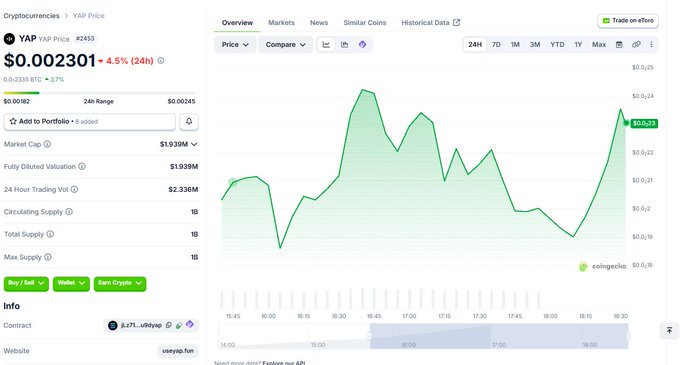Click Trade on eToro button
The width and height of the screenshot is (680, 365).
click(628, 21)
